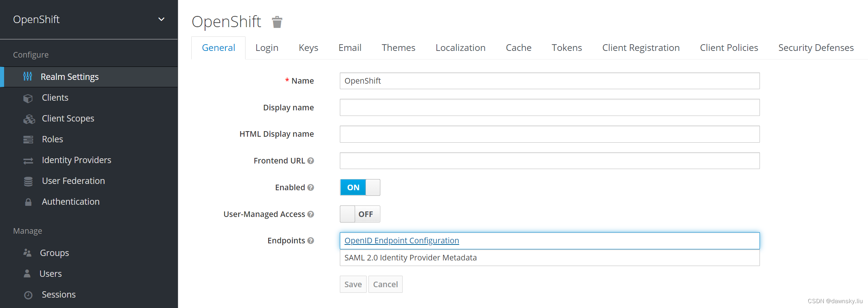This screenshot has height=308, width=868.
Task: Open the Localization tab
Action: [460, 48]
